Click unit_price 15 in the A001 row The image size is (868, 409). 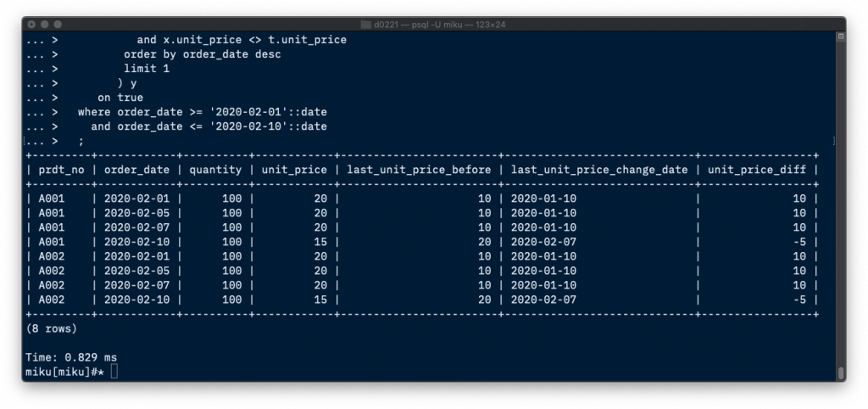[x=320, y=242]
